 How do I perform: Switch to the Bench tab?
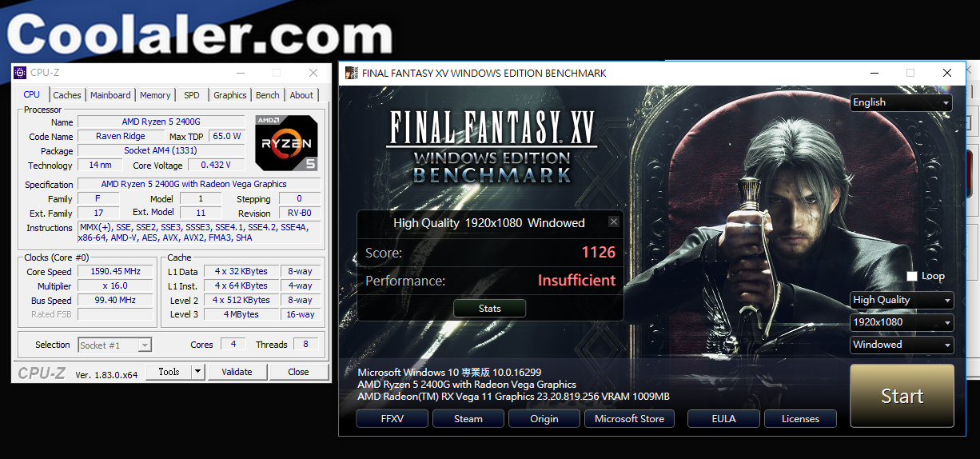268,95
